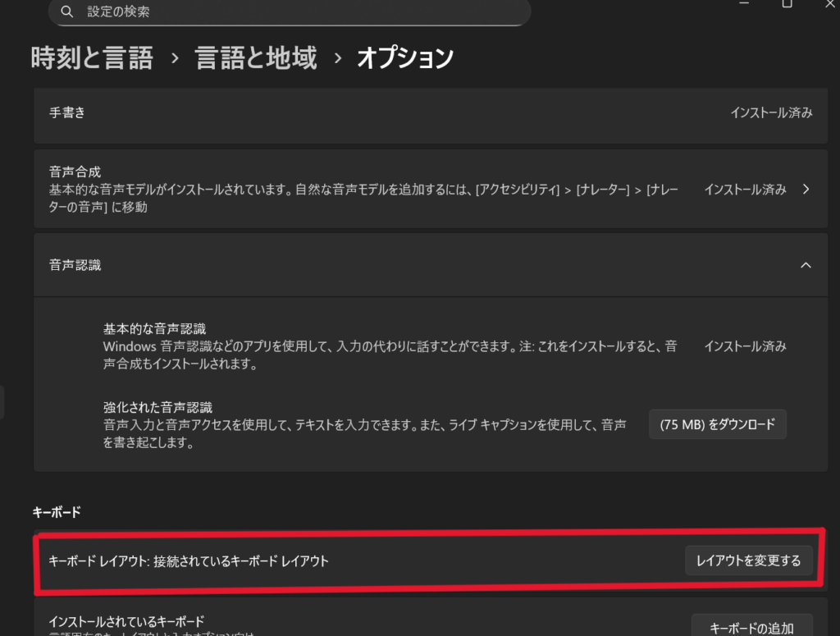Click the 音声認識 section header label

[75, 265]
